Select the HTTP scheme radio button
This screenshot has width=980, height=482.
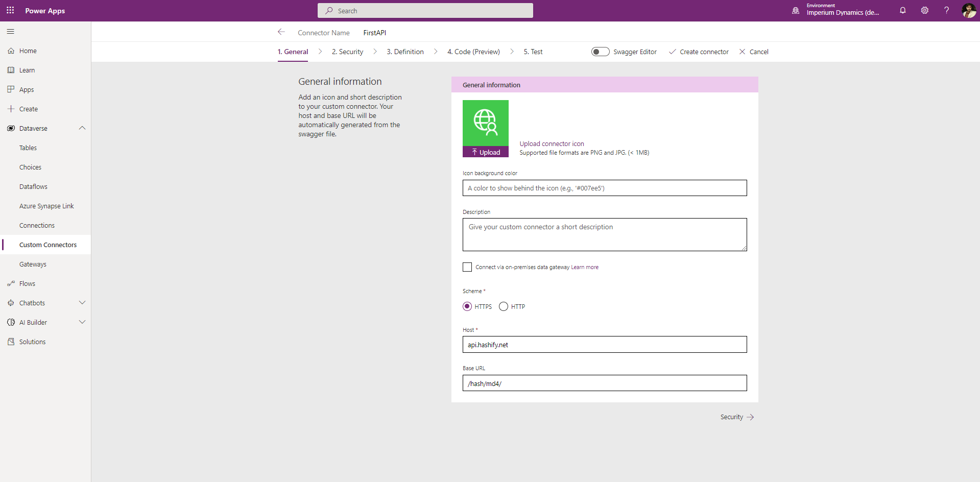(x=504, y=306)
